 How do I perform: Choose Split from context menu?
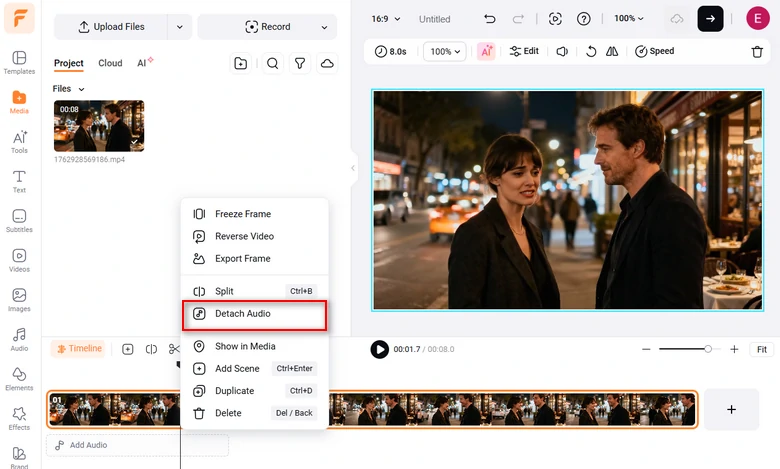click(x=254, y=291)
